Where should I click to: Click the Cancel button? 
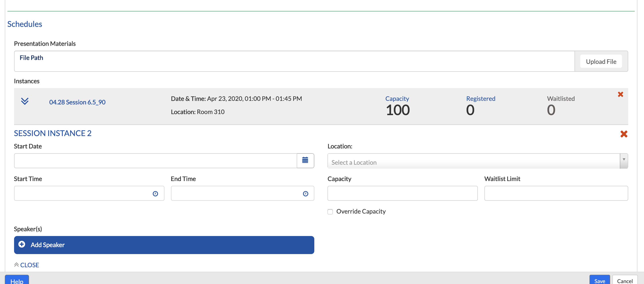click(624, 280)
